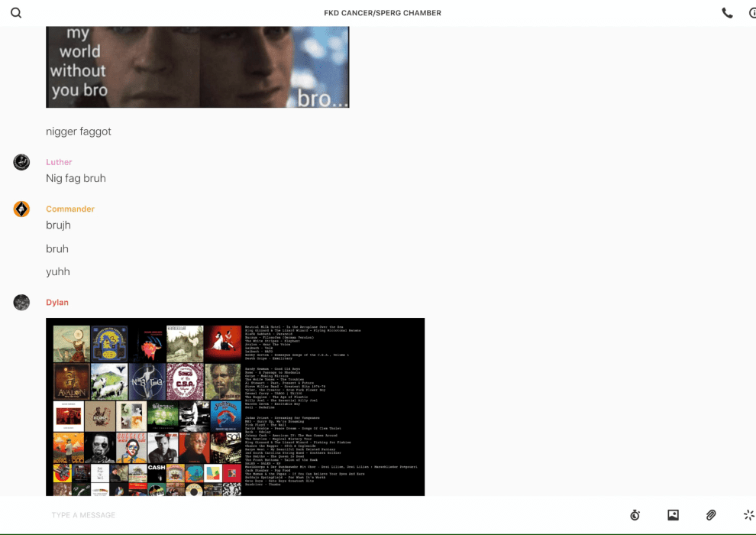Start a voice call with phone icon
The image size is (756, 535).
point(727,13)
